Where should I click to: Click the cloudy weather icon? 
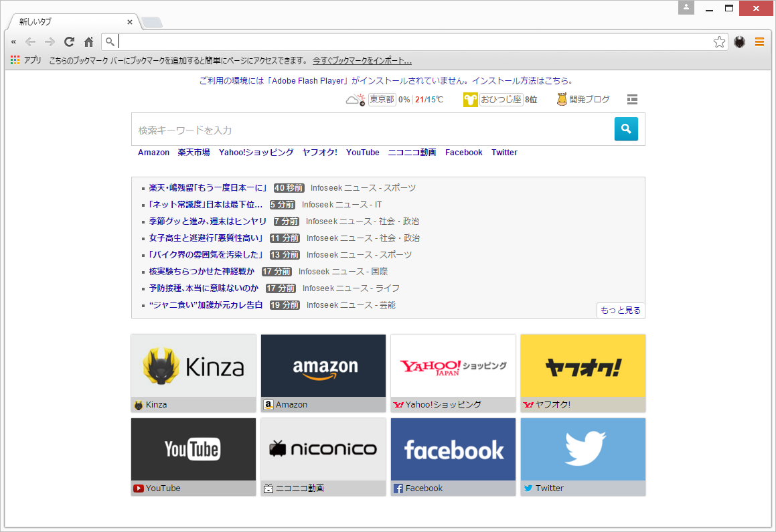354,99
